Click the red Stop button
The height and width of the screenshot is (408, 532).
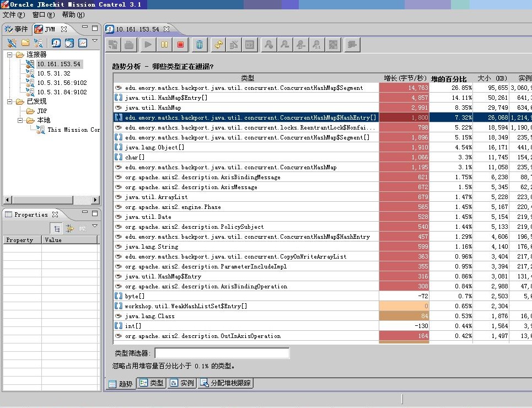pyautogui.click(x=180, y=45)
